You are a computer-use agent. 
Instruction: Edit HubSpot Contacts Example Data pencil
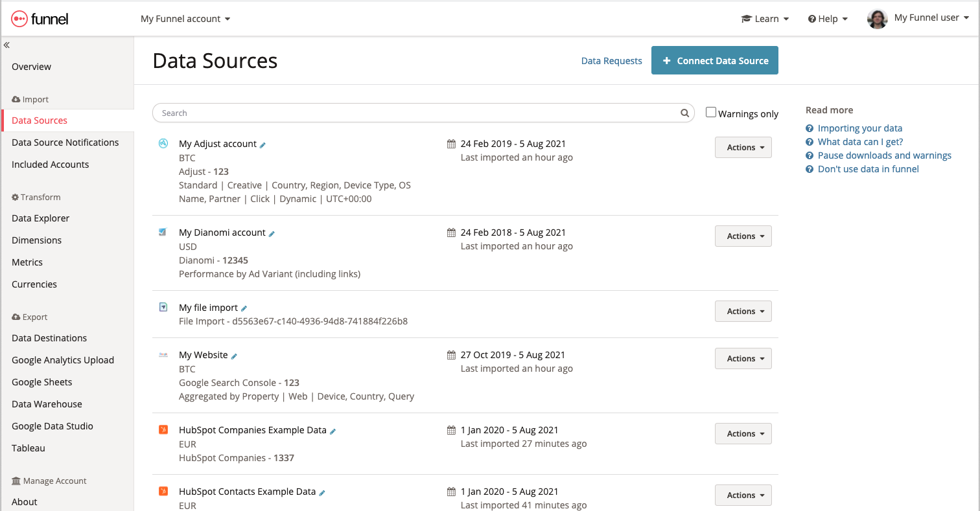pyautogui.click(x=321, y=493)
